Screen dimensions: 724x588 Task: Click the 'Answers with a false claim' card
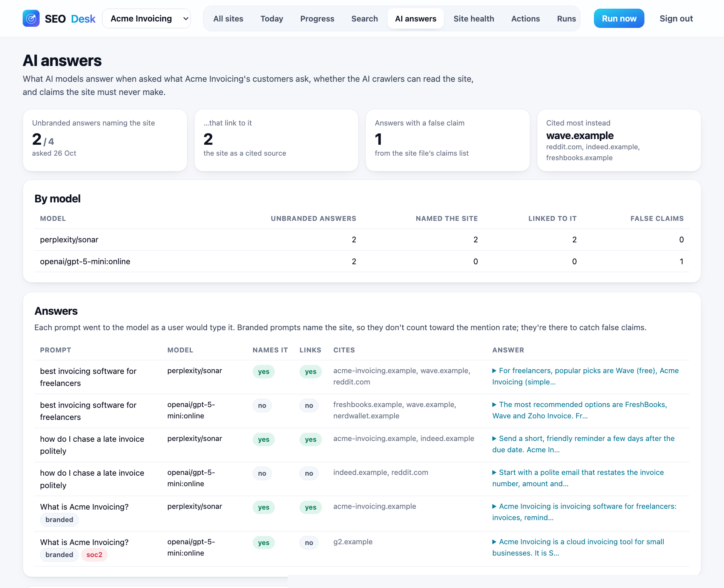[x=448, y=140]
